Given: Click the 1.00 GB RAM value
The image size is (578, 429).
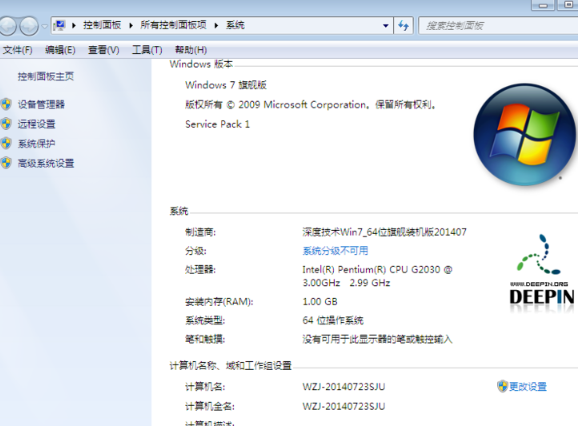Looking at the screenshot, I should tap(320, 301).
